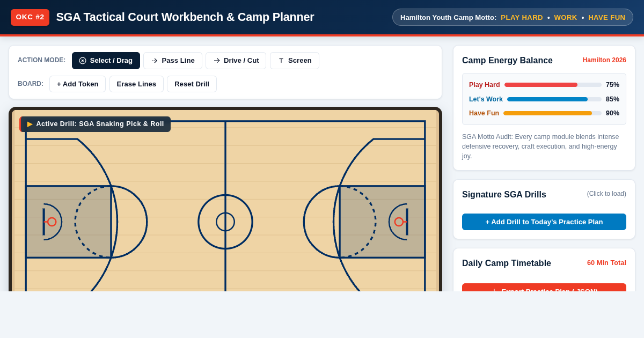Enable Screen action mode
The width and height of the screenshot is (644, 338).
click(295, 61)
